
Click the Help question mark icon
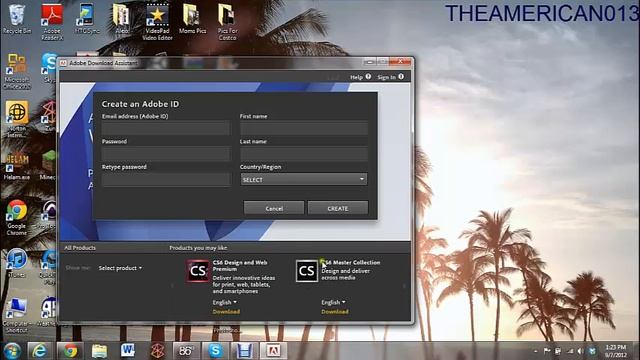pyautogui.click(x=368, y=76)
